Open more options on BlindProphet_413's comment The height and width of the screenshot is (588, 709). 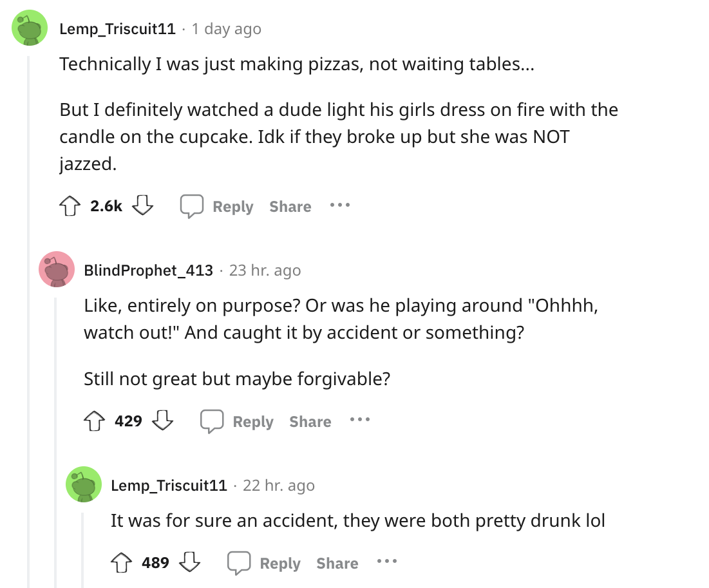coord(359,421)
